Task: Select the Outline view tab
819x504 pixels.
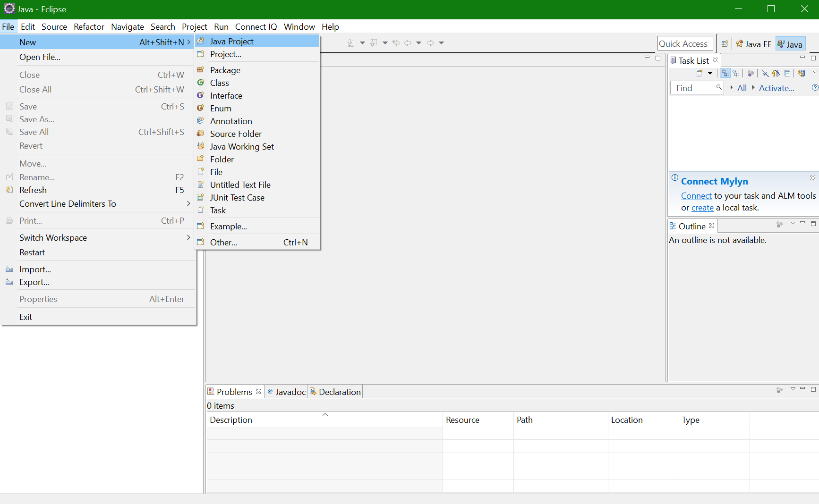Action: pyautogui.click(x=692, y=226)
